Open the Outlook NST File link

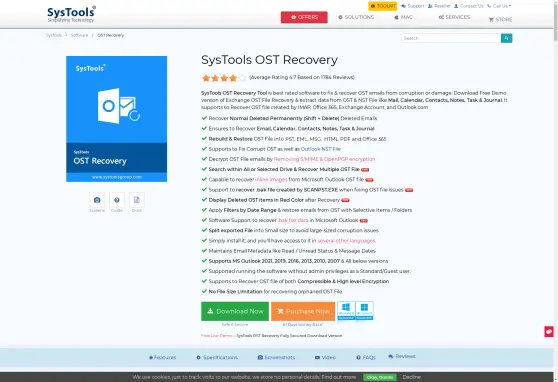point(321,149)
